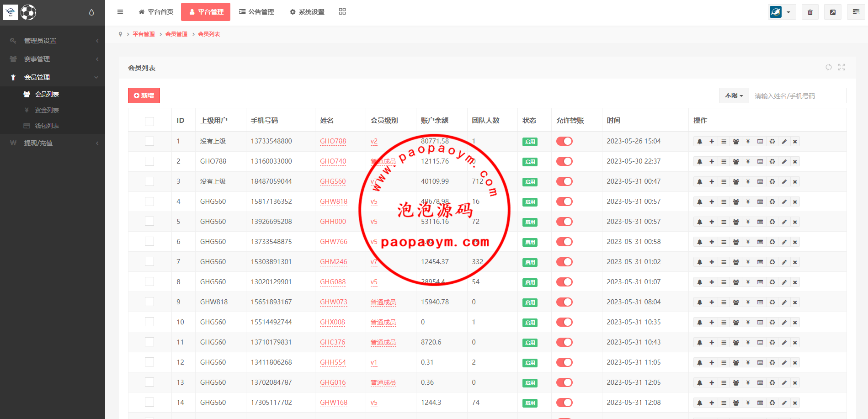Click balance value 15940.78
868x419 pixels.
(x=435, y=302)
